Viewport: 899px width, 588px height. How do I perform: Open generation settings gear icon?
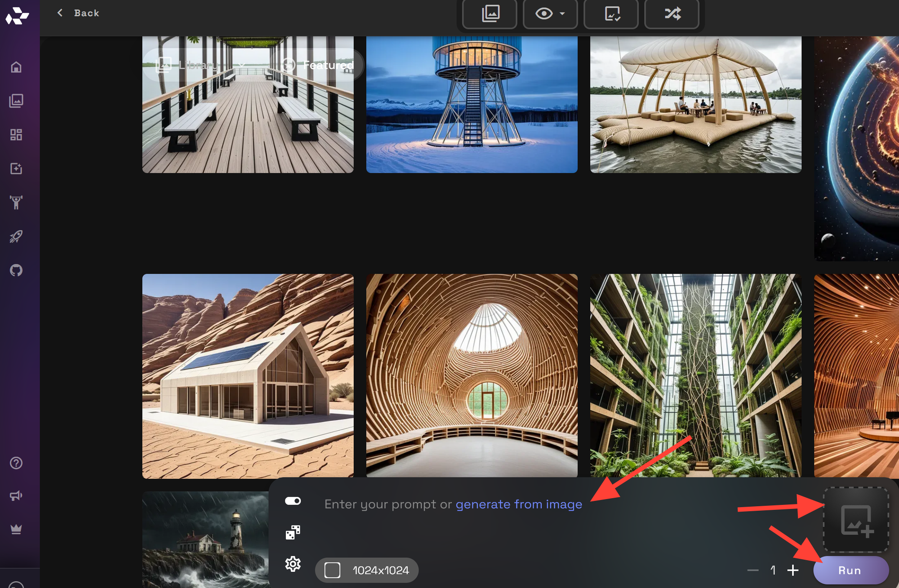click(293, 564)
